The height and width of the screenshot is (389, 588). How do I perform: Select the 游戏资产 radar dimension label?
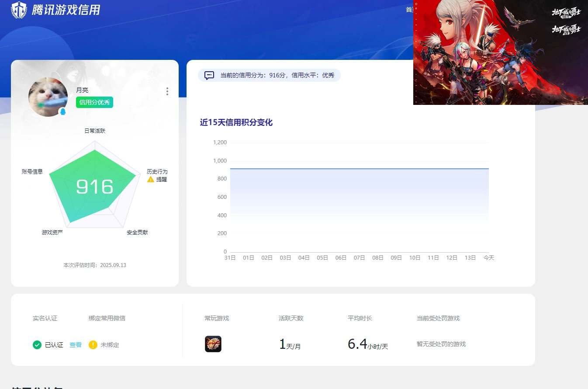tap(52, 233)
